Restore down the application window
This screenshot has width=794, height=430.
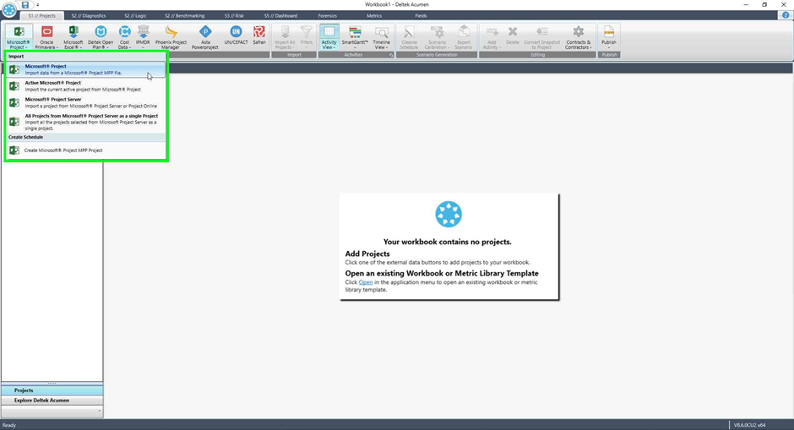pyautogui.click(x=765, y=5)
